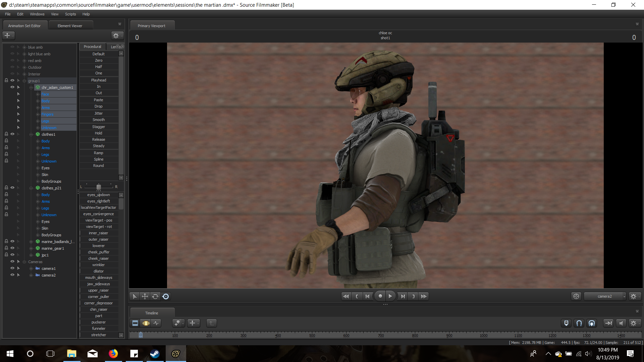The image size is (644, 362).
Task: Open the camera2 camera dropdown
Action: 605,296
